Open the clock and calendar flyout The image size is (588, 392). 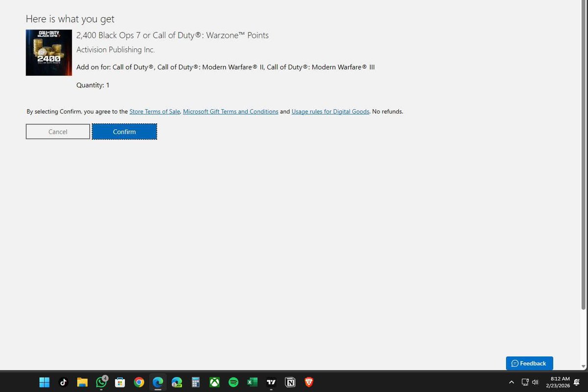tap(558, 382)
